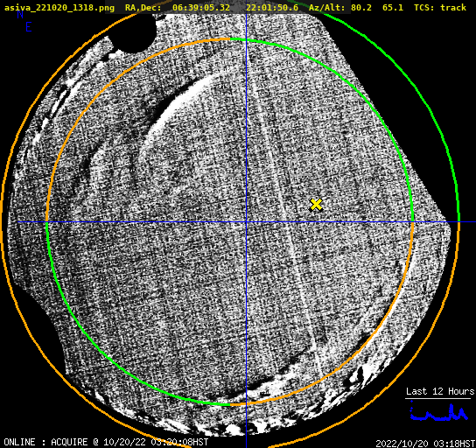The image size is (476, 448).
Task: Click the blue Last 12 Hours graph
Action: click(439, 412)
